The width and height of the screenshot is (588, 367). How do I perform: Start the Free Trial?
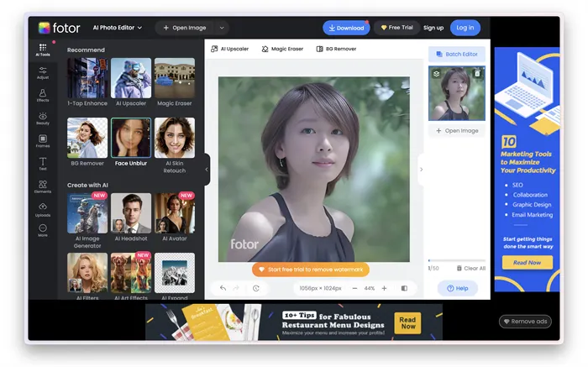click(x=396, y=28)
